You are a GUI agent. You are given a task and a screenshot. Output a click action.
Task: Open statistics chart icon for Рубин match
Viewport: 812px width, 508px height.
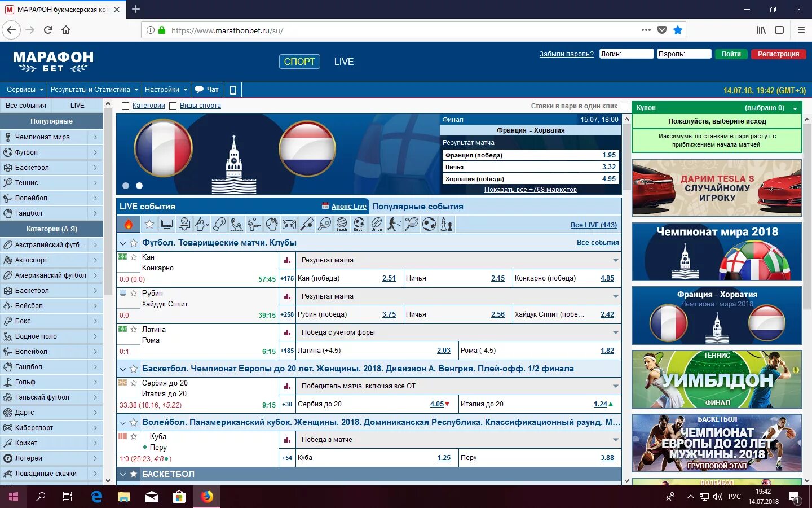(287, 296)
